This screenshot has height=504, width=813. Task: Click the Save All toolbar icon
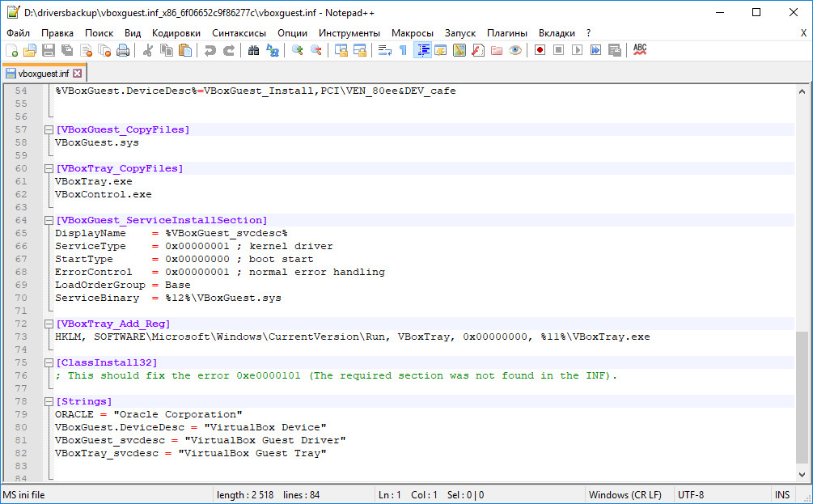pos(67,50)
